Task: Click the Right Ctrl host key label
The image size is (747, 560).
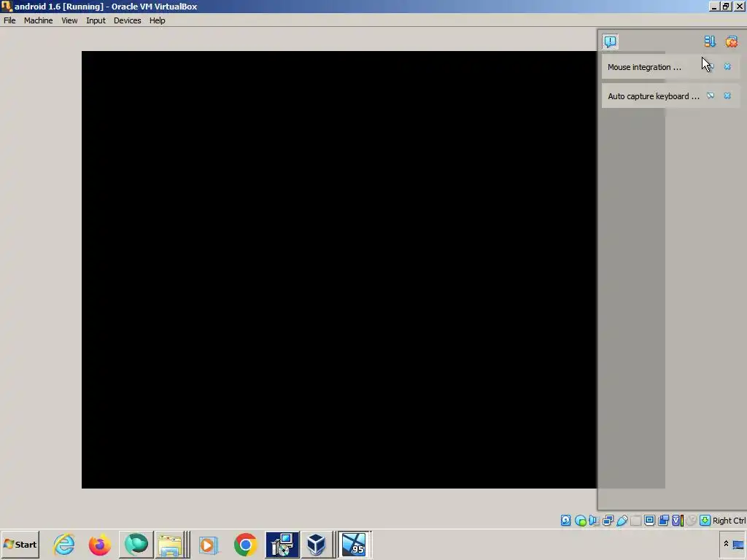Action: coord(729,521)
